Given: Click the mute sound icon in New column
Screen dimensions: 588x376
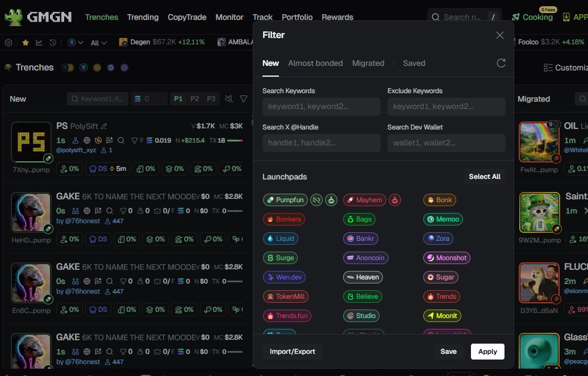Looking at the screenshot, I should (x=229, y=99).
